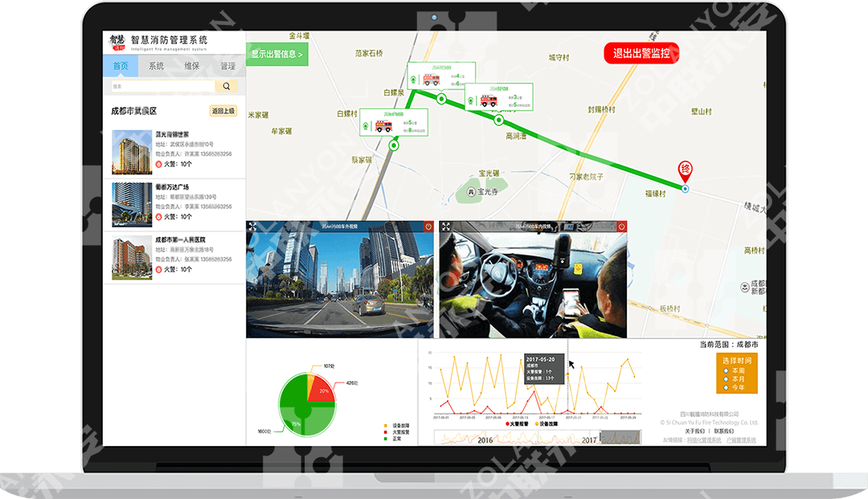Click the 城守村 map label
This screenshot has width=868, height=499.
pyautogui.click(x=559, y=58)
